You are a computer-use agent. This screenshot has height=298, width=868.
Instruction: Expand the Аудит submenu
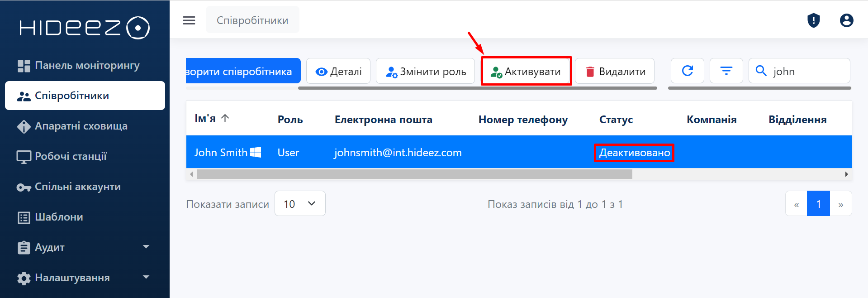pyautogui.click(x=146, y=247)
